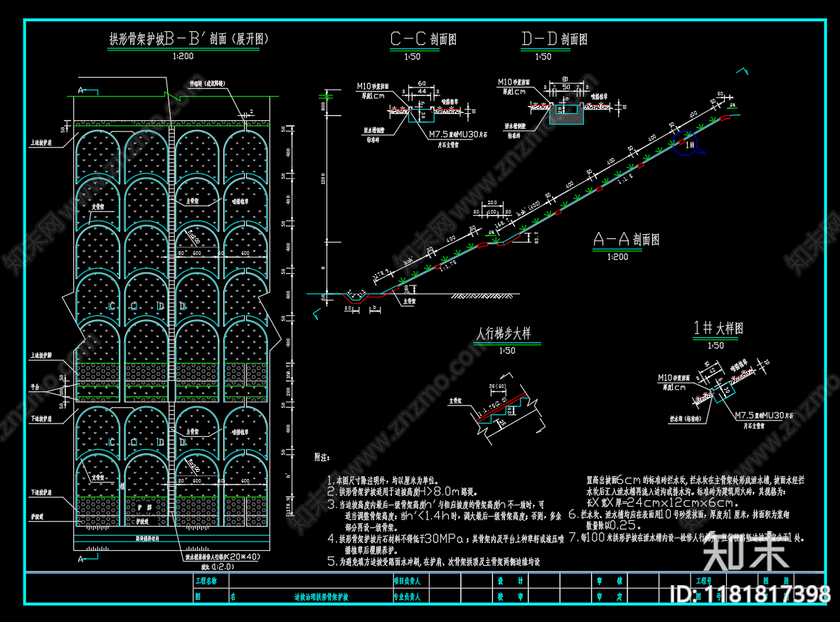The height and width of the screenshot is (622, 840).
Task: Click the 人行梯步大样 heading
Action: [x=504, y=332]
